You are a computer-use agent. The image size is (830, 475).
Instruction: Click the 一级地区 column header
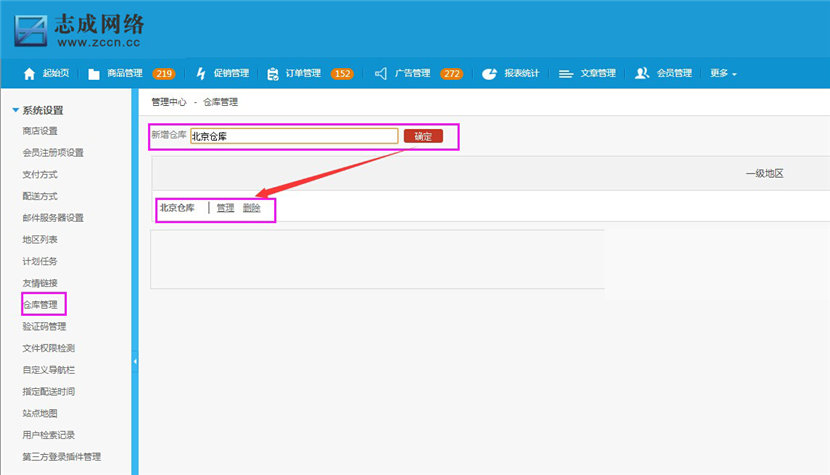pos(764,174)
